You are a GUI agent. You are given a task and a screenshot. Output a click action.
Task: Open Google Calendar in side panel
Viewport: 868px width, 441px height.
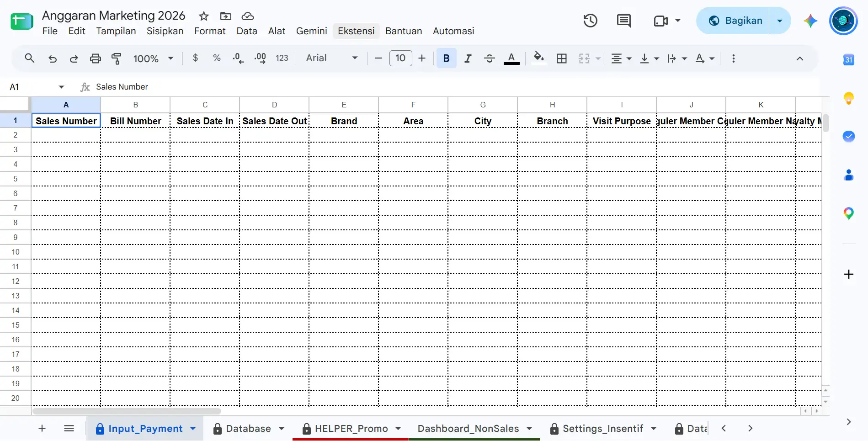coord(849,60)
